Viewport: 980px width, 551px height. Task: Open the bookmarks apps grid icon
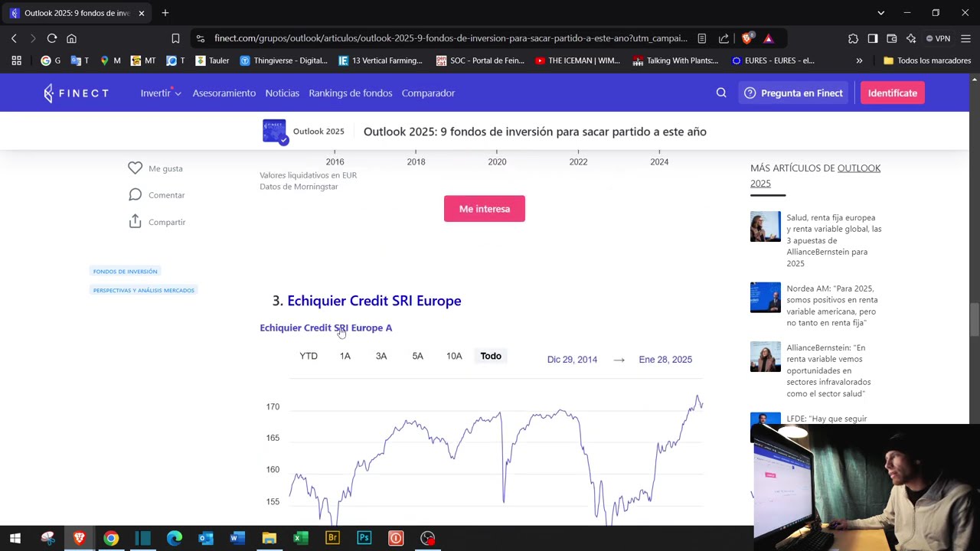tap(16, 60)
